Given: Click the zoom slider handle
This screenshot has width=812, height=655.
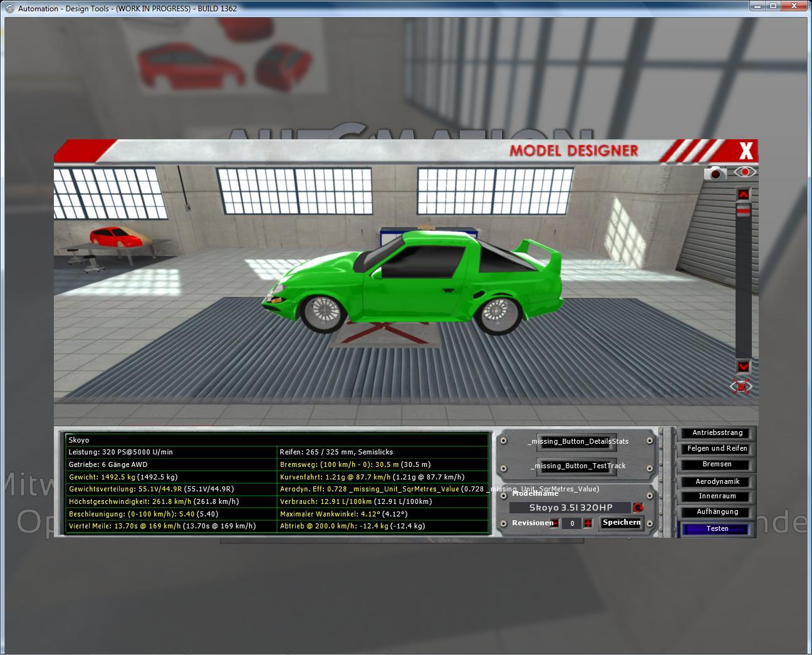Looking at the screenshot, I should pyautogui.click(x=743, y=212).
